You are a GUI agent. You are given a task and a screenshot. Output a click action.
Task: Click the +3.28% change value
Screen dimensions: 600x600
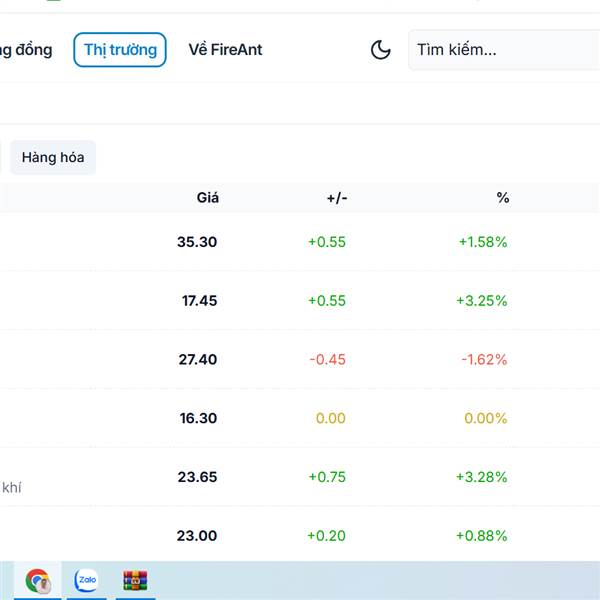(481, 477)
